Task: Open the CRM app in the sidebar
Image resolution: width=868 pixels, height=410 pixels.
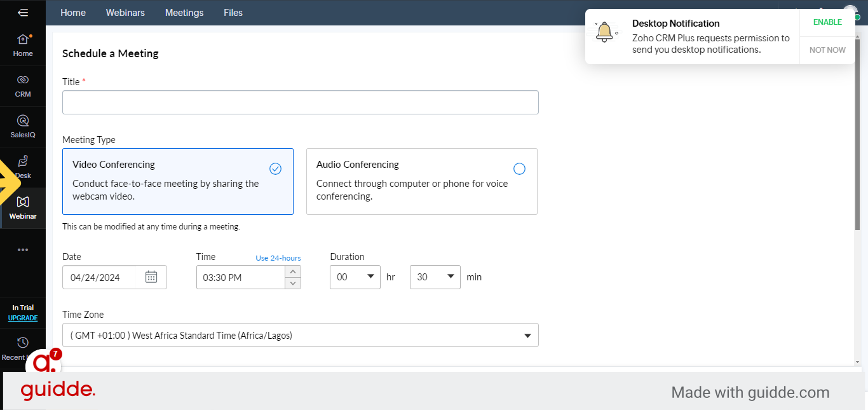Action: click(23, 86)
